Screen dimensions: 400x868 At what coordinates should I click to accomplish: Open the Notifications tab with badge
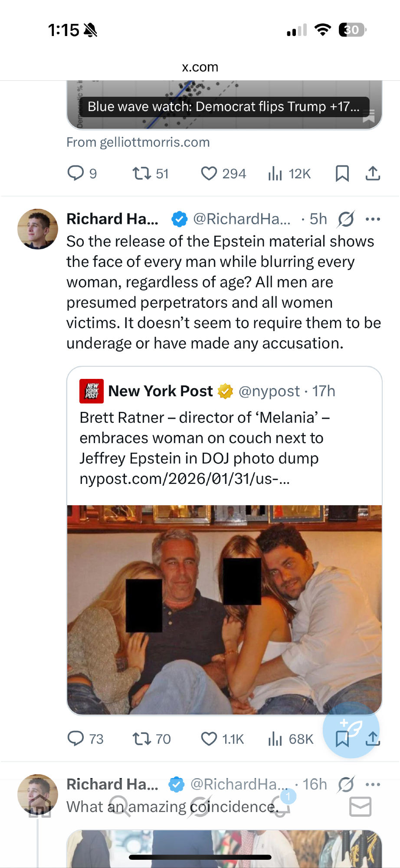click(281, 806)
